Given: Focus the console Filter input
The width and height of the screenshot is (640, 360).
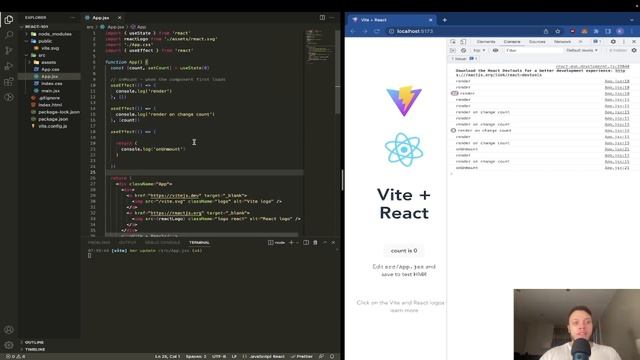Looking at the screenshot, I should [x=533, y=50].
